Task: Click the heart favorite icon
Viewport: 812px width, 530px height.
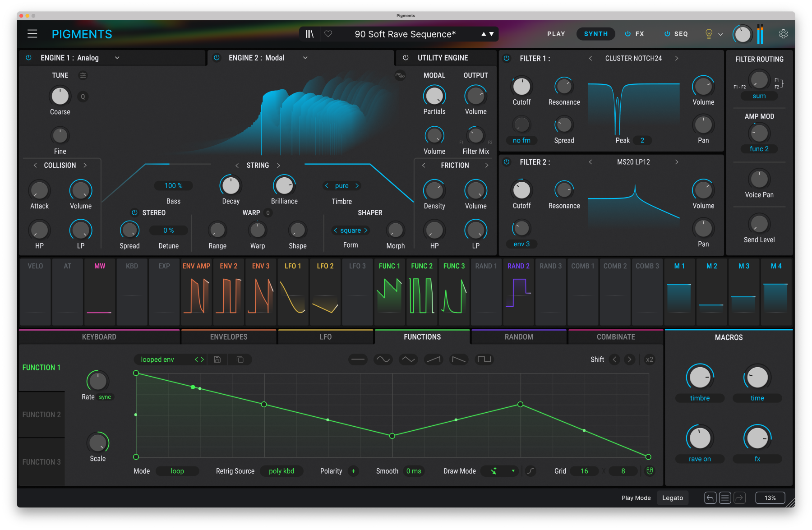Action: (328, 34)
